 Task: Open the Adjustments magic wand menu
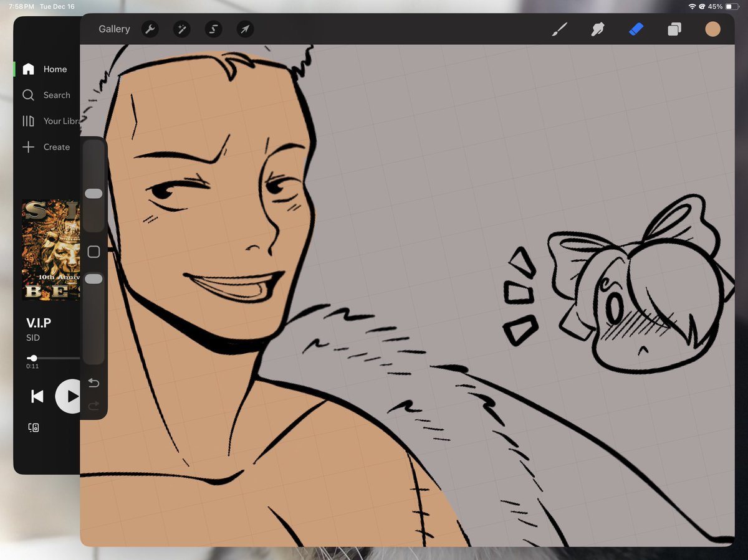(x=182, y=29)
